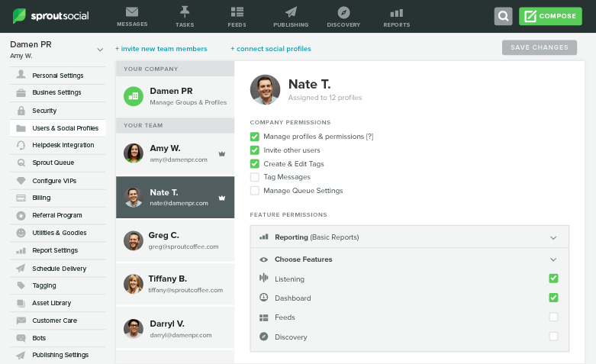Image resolution: width=596 pixels, height=364 pixels.
Task: Open the Users & Social Profiles section
Action: [x=58, y=128]
